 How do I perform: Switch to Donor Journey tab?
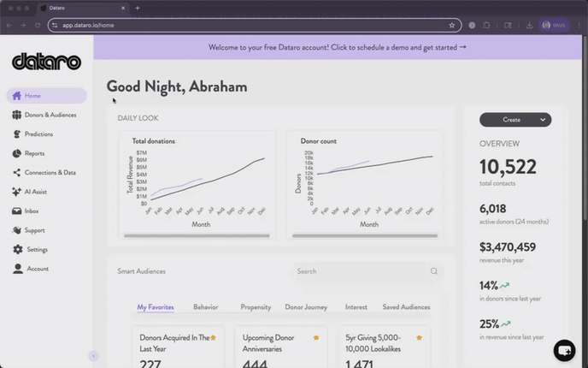(306, 306)
